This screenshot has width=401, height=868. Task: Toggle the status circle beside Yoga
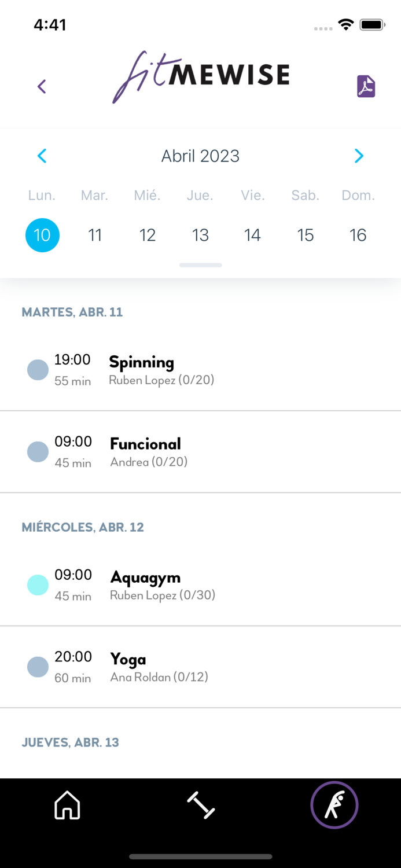point(38,667)
